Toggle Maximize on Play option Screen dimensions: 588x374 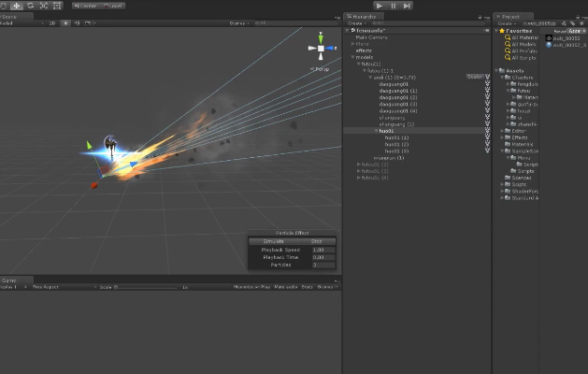pyautogui.click(x=251, y=287)
